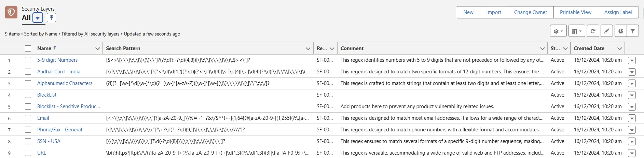Open the display as table selector
This screenshot has width=644, height=158.
coord(576,31)
